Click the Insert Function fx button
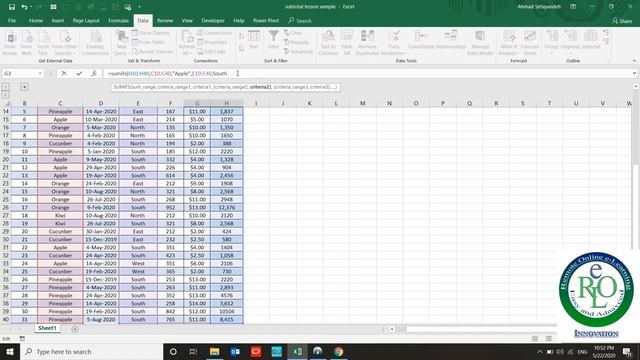 (94, 73)
